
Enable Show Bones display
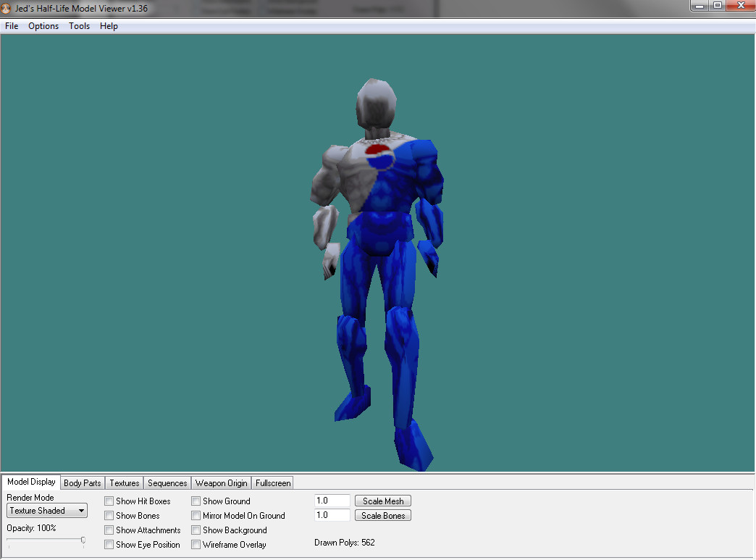coord(109,515)
